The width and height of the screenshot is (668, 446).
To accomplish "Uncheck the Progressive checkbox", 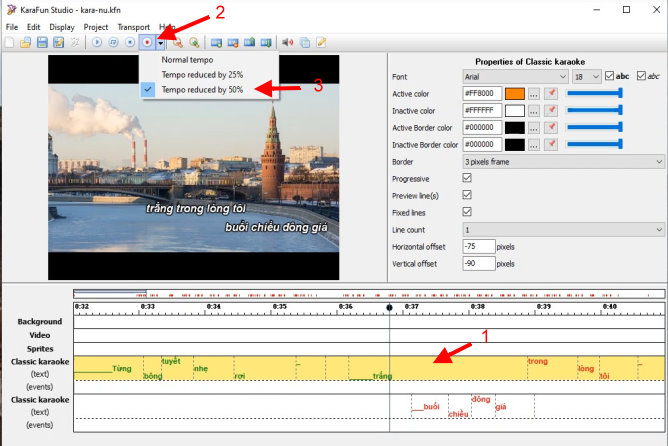I will 466,178.
